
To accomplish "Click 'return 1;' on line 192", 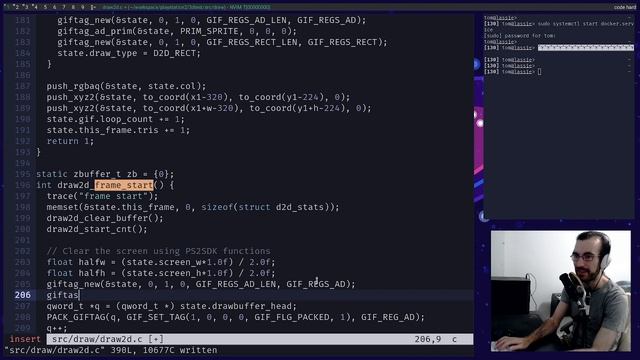I will click(70, 141).
